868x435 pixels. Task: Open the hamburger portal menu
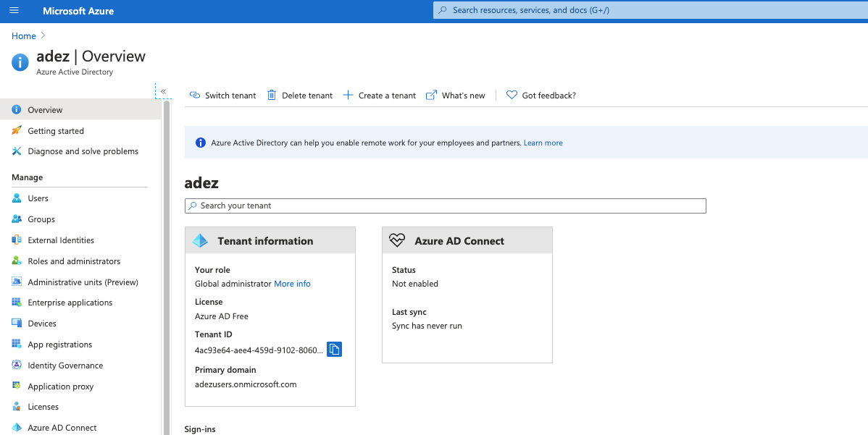click(x=14, y=11)
